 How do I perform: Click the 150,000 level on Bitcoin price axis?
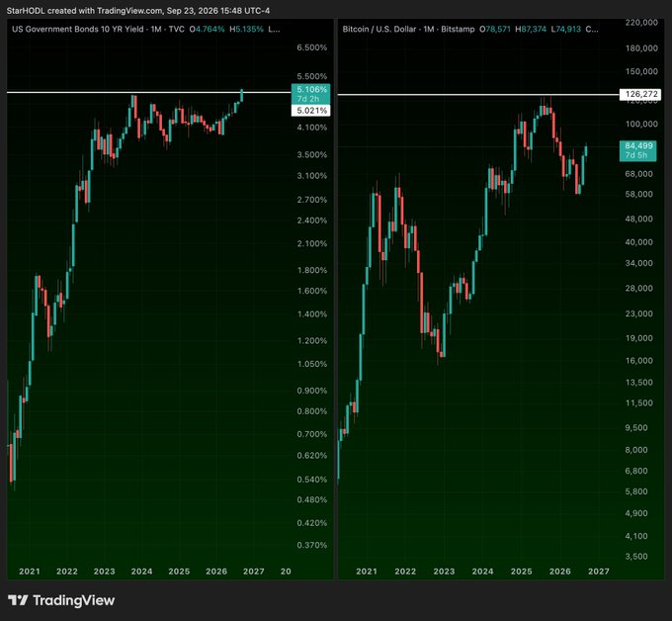(x=641, y=71)
